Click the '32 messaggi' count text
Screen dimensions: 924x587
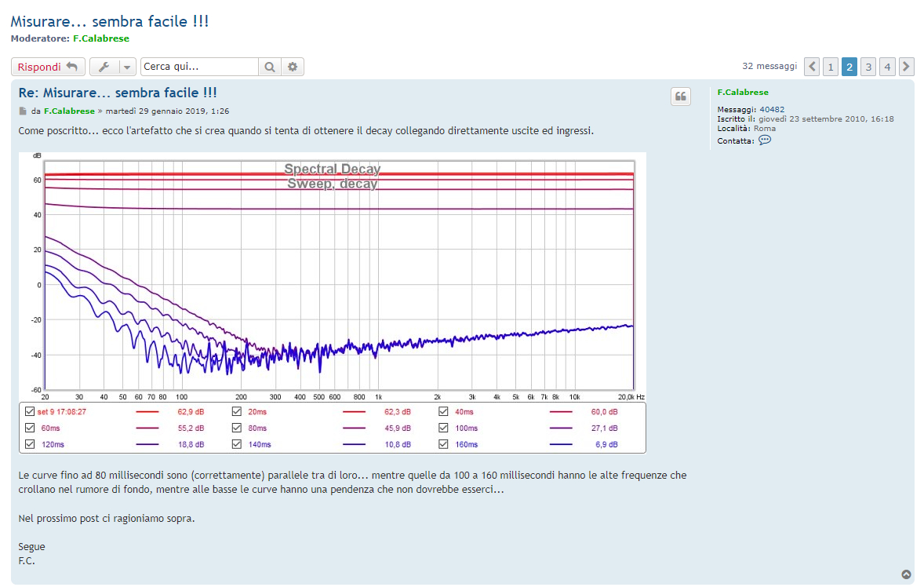(769, 66)
